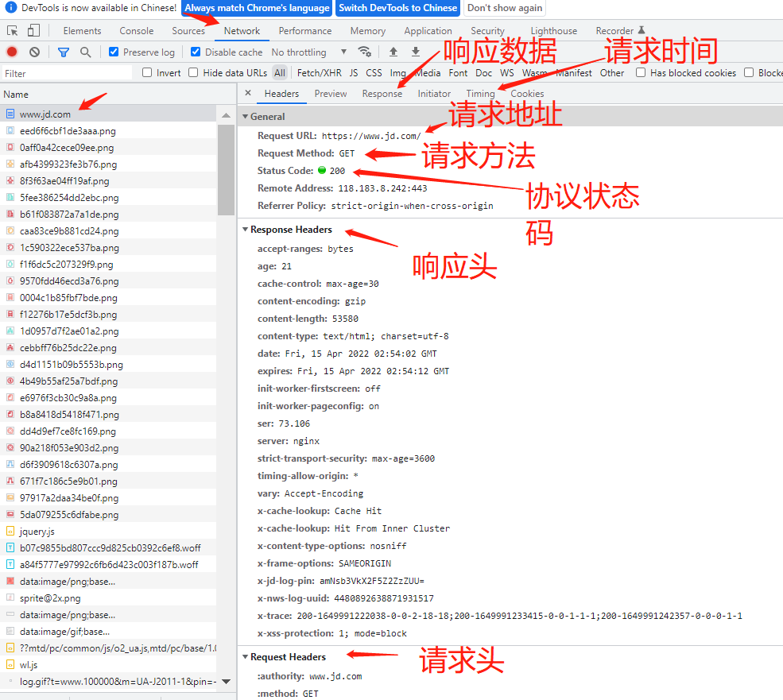
Task: Filter requests by JS type
Action: tap(354, 73)
